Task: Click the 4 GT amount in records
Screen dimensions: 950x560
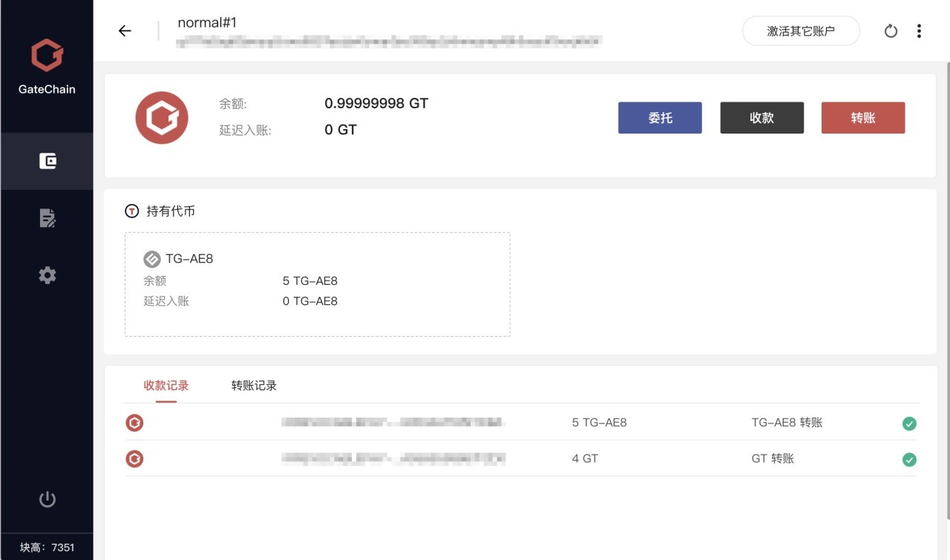Action: [x=585, y=458]
